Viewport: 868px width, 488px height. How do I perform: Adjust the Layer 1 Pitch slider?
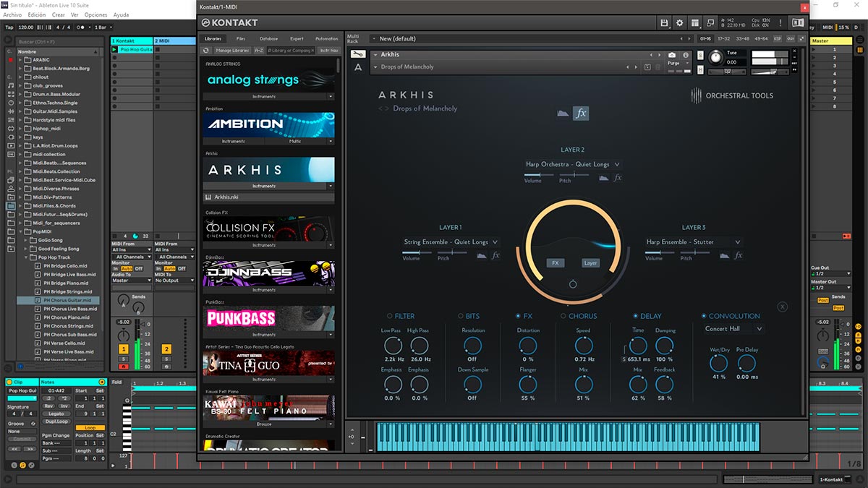coord(452,252)
